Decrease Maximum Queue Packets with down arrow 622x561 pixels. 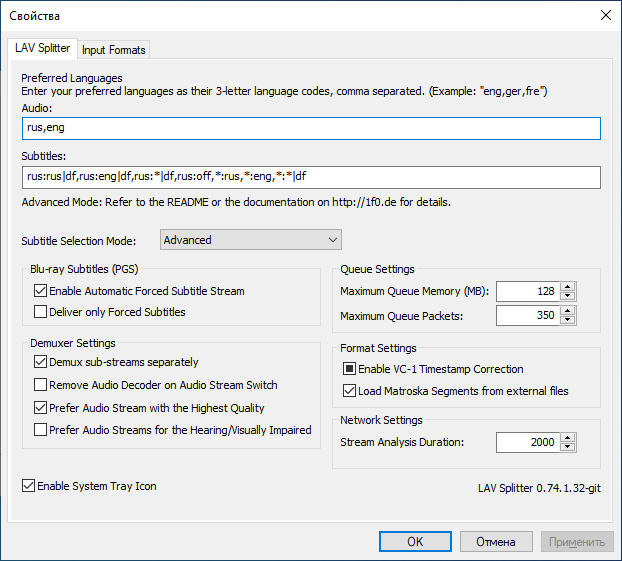[568, 321]
